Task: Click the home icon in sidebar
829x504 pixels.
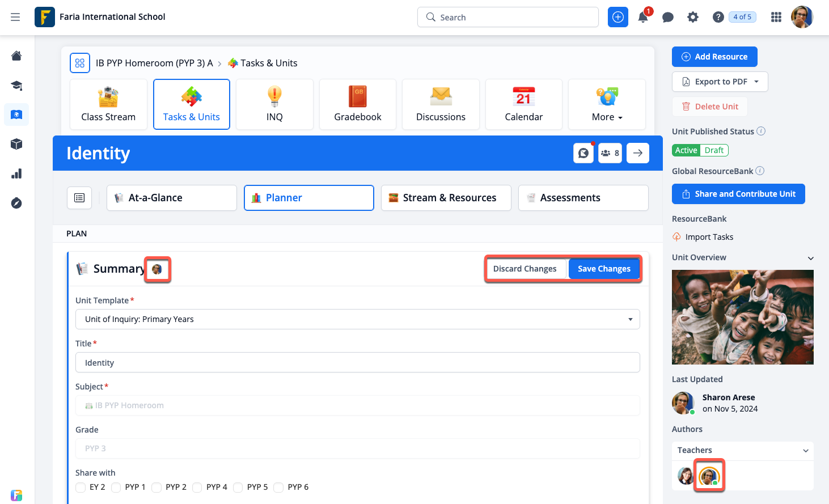Action: pos(16,56)
